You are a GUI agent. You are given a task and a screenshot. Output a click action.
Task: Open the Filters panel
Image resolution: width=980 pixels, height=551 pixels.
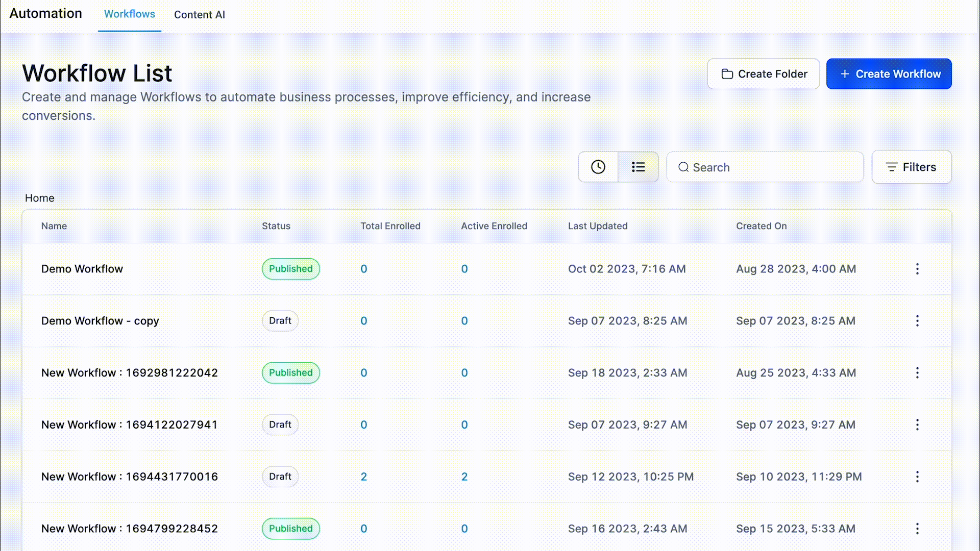911,167
